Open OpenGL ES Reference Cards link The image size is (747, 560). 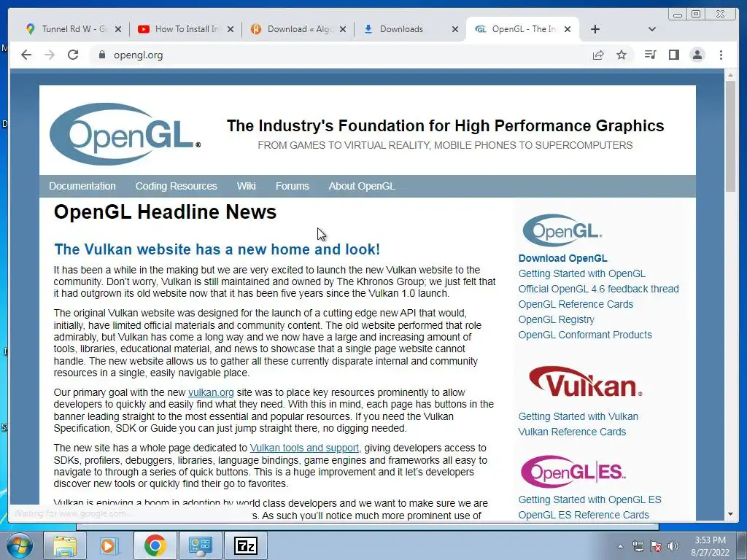584,516
